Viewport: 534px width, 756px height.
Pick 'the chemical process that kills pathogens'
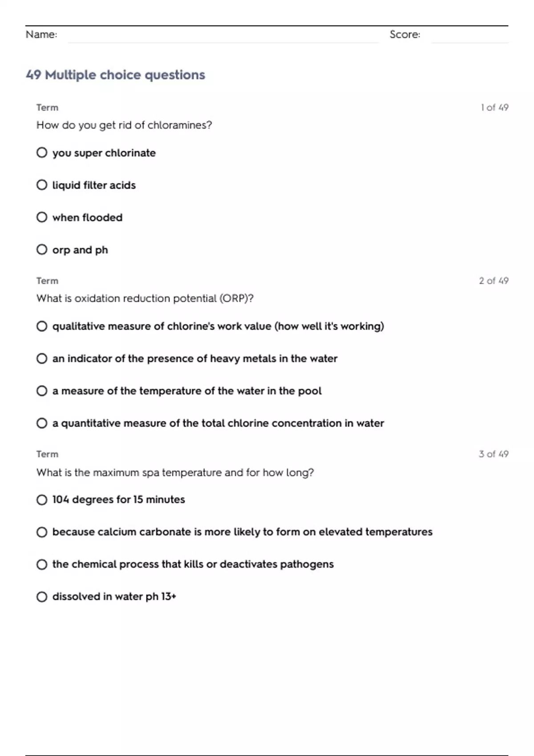coord(42,564)
